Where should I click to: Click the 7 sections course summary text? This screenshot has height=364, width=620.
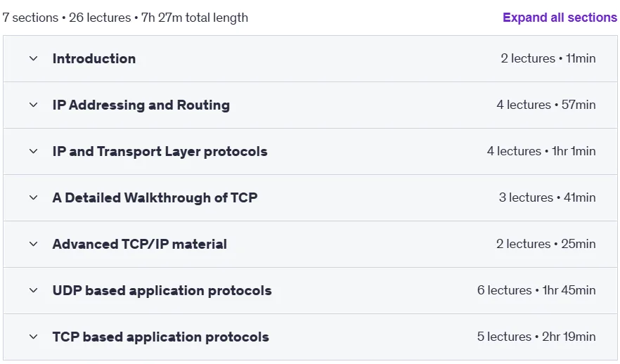coord(125,18)
